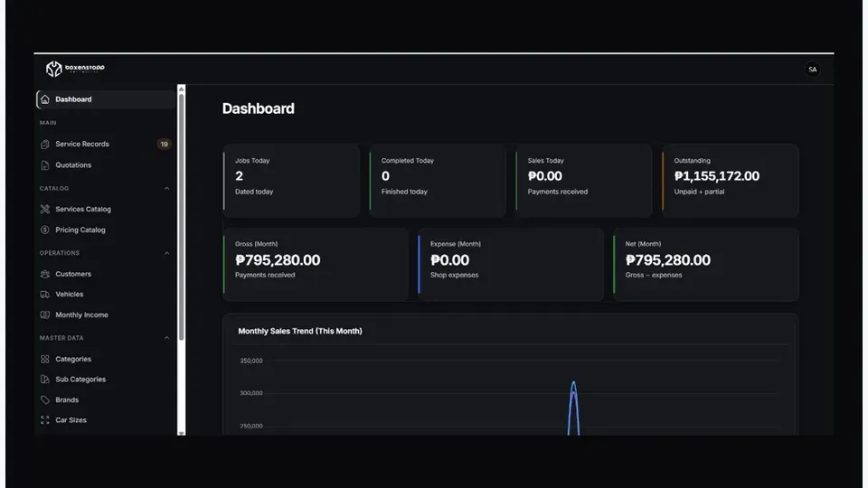Click the Pricing Catalog dollar icon
The width and height of the screenshot is (868, 488).
point(45,230)
